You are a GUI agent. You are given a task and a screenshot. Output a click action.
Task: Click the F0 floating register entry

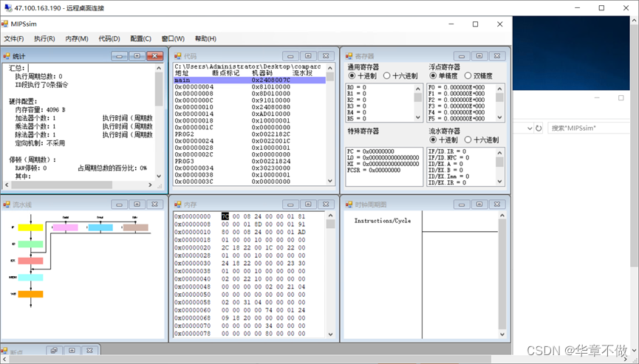click(x=457, y=87)
